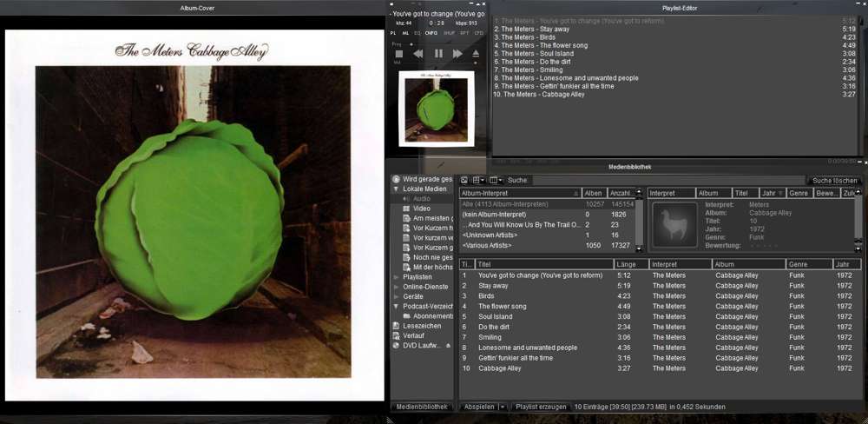
Task: Open the CNFG config option
Action: [431, 33]
